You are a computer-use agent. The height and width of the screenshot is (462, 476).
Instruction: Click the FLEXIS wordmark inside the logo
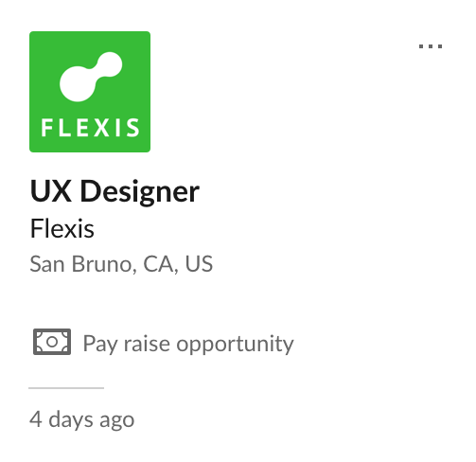coord(90,128)
